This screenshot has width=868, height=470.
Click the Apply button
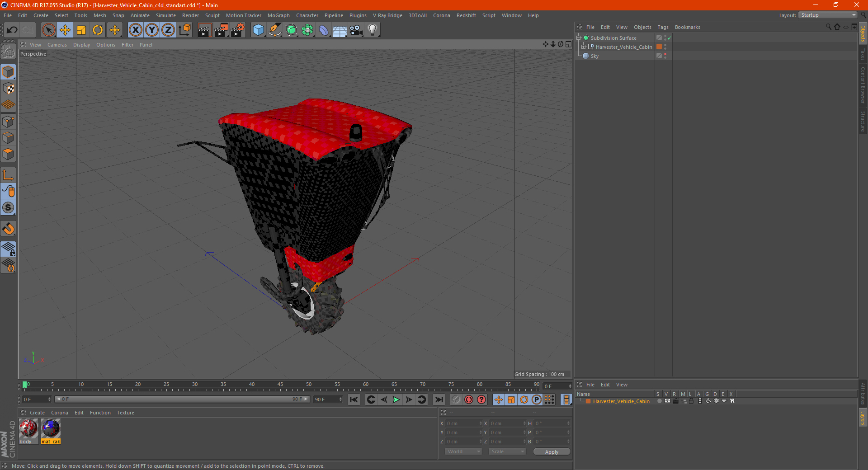(552, 452)
